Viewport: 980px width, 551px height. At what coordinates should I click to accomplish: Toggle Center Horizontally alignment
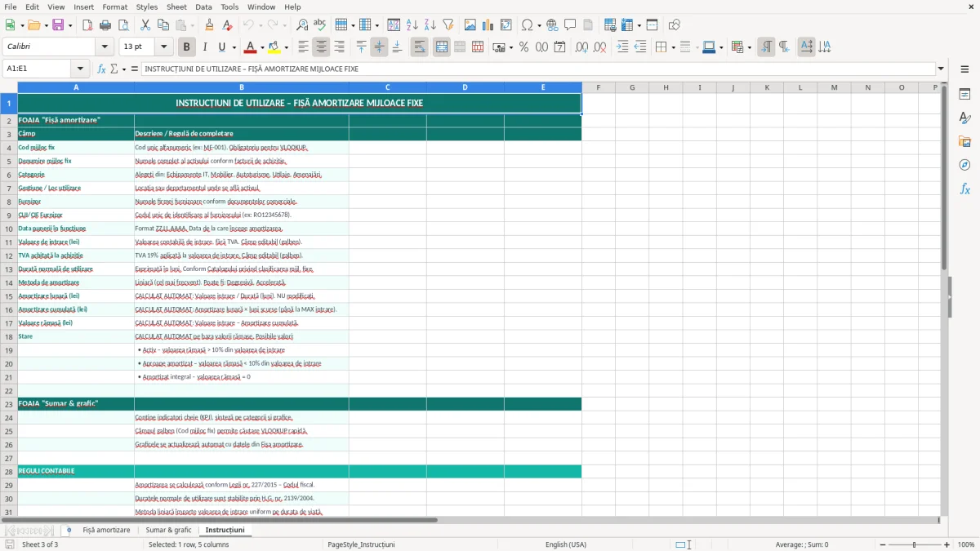(321, 47)
